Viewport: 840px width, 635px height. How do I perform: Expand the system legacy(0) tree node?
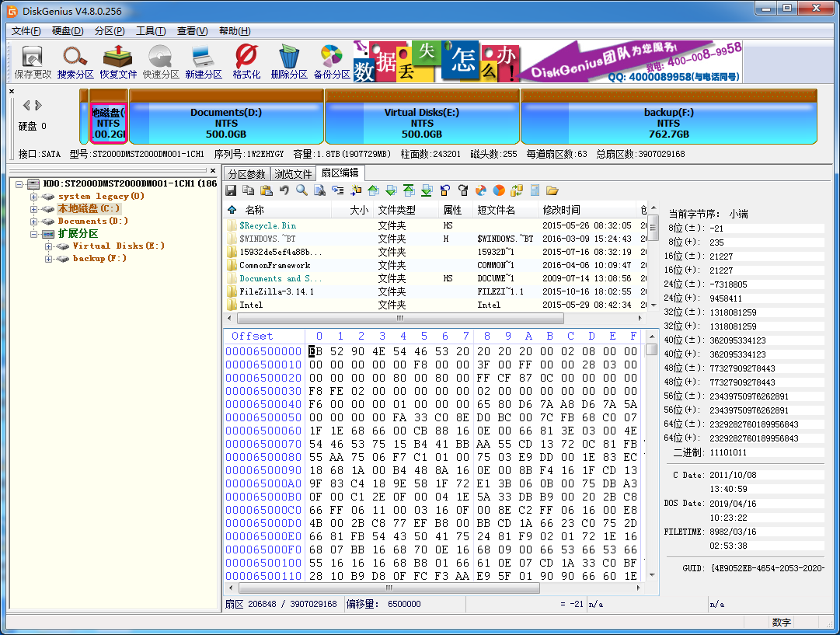click(x=34, y=197)
